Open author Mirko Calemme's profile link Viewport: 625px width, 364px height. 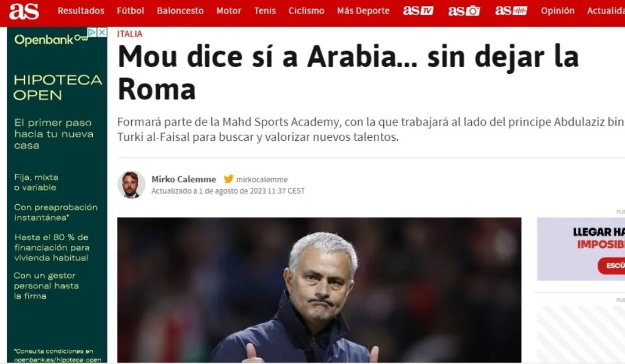(x=184, y=180)
